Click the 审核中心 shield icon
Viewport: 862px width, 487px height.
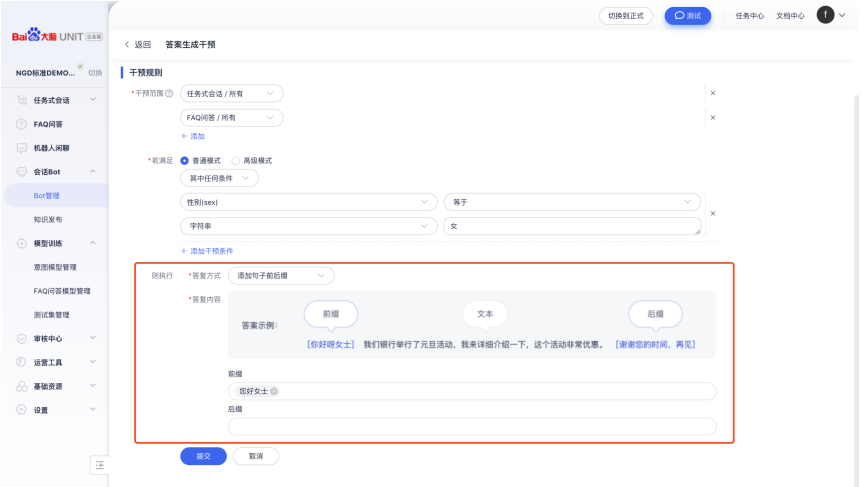[x=21, y=339]
